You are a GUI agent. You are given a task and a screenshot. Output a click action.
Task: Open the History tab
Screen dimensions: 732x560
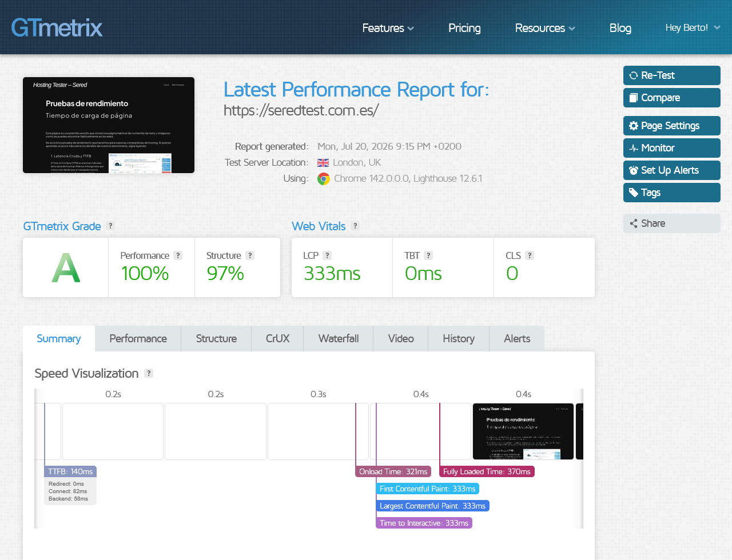point(459,339)
